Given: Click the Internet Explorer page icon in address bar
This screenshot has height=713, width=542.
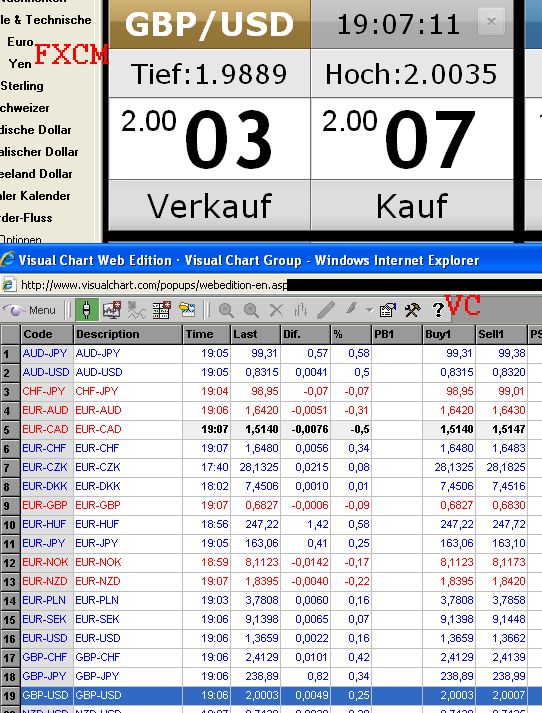Looking at the screenshot, I should (9, 285).
